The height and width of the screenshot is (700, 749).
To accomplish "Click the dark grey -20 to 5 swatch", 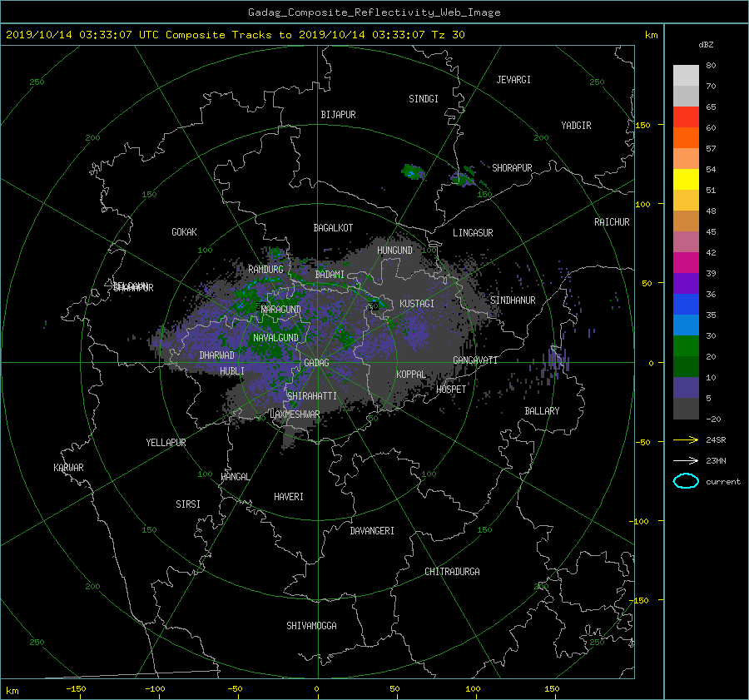I will click(x=686, y=409).
